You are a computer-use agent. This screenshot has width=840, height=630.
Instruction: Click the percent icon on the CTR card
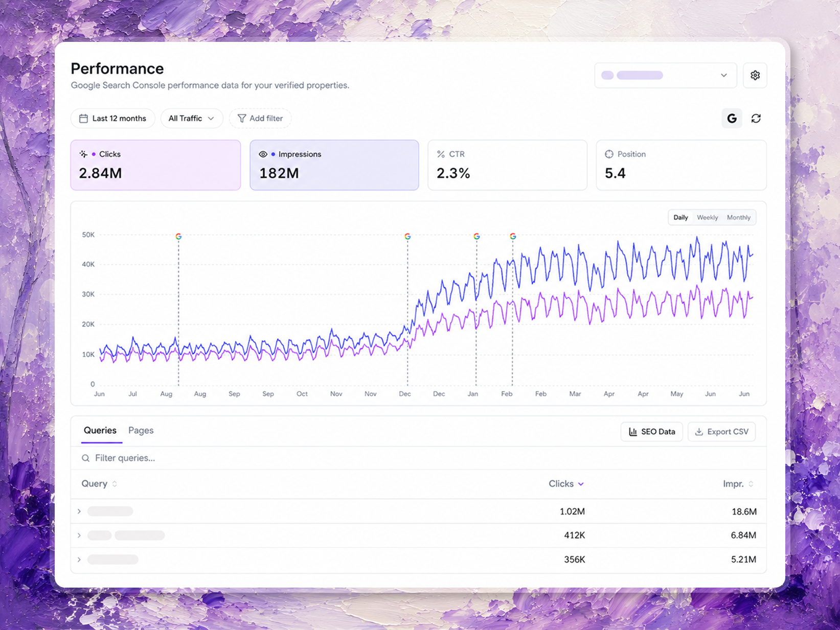click(441, 154)
